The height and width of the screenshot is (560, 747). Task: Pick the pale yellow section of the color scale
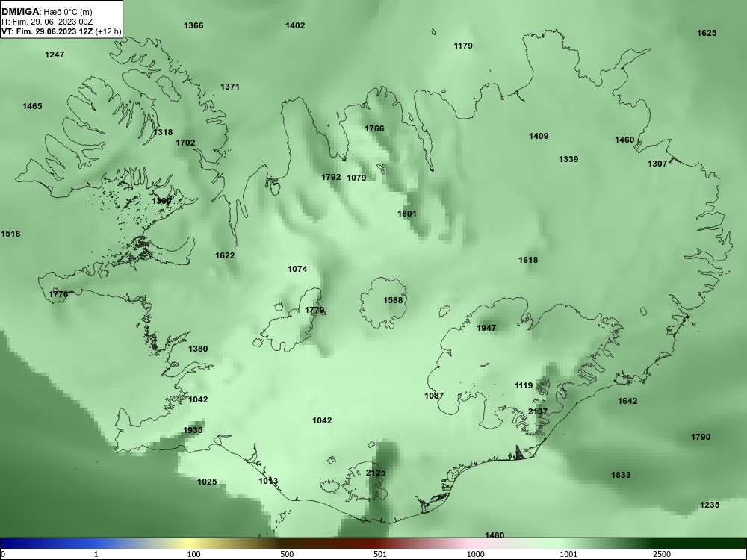pos(190,544)
